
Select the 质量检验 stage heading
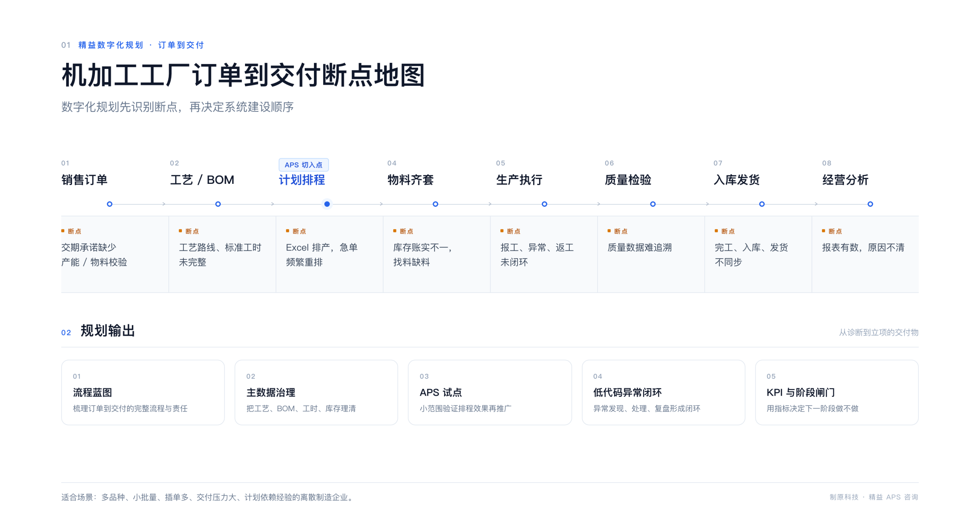(628, 180)
